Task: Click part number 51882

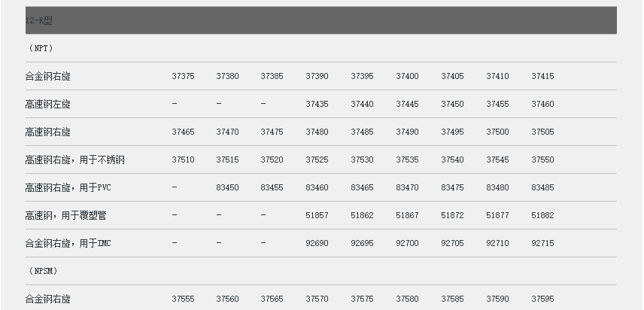Action: click(542, 215)
